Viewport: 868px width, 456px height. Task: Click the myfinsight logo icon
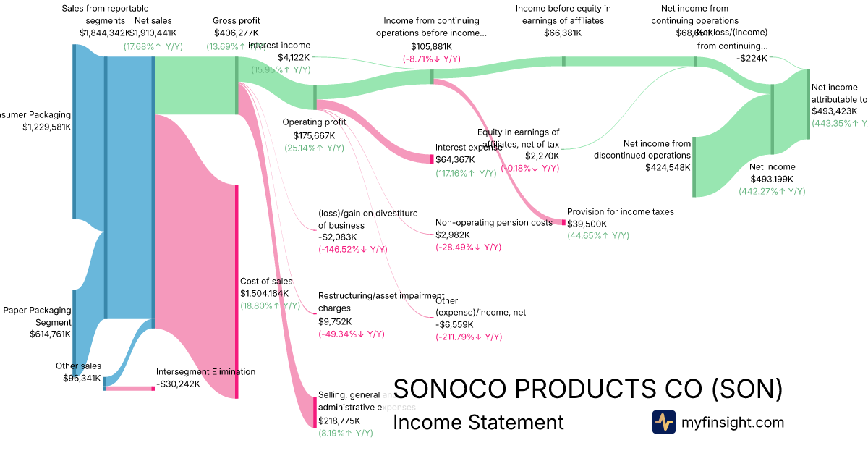tap(663, 422)
